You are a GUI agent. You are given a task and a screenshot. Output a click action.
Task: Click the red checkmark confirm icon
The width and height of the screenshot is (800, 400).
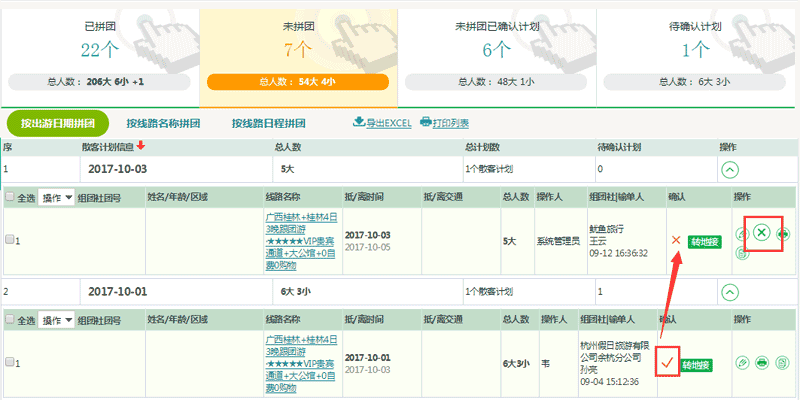[667, 362]
